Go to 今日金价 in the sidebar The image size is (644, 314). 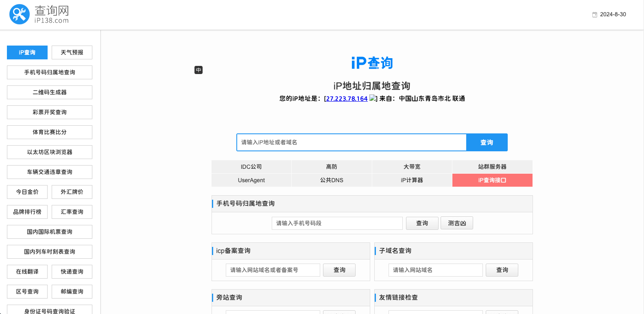click(27, 192)
